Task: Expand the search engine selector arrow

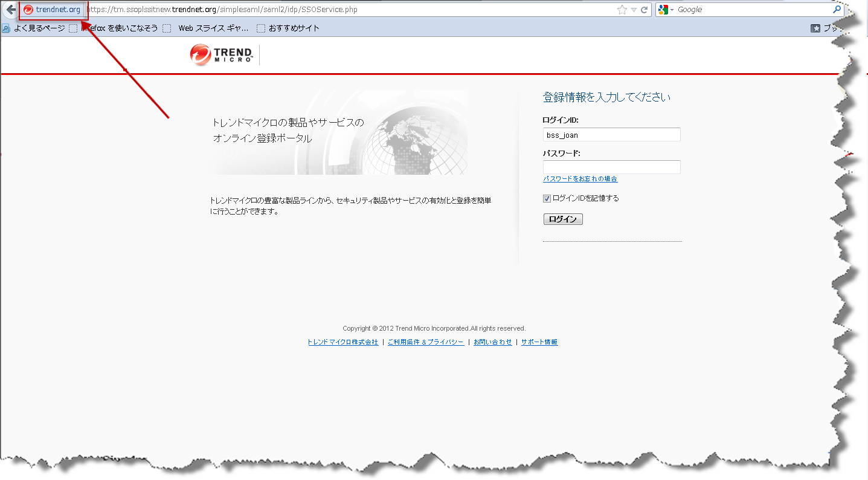Action: click(x=672, y=10)
